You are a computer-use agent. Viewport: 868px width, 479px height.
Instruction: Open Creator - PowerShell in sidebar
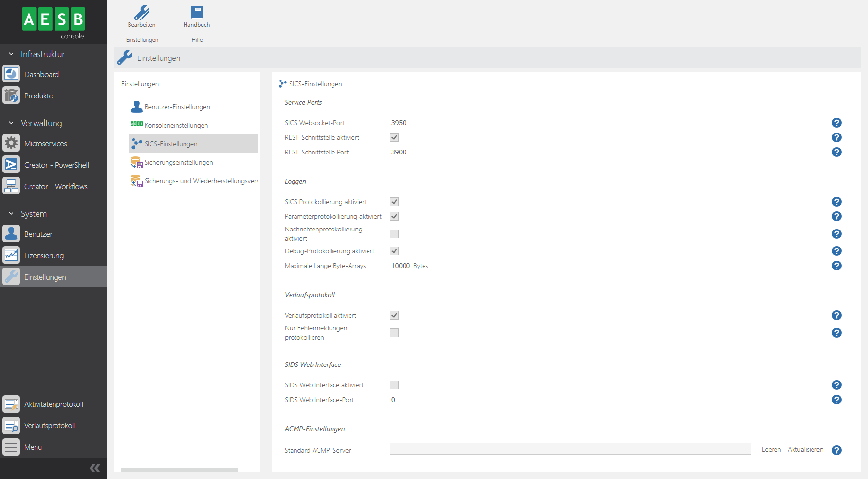pyautogui.click(x=56, y=165)
